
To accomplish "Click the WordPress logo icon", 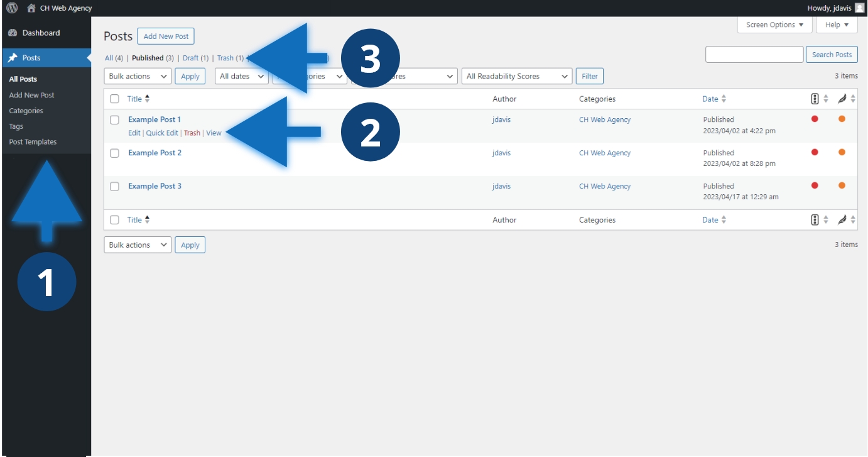I will (x=12, y=8).
